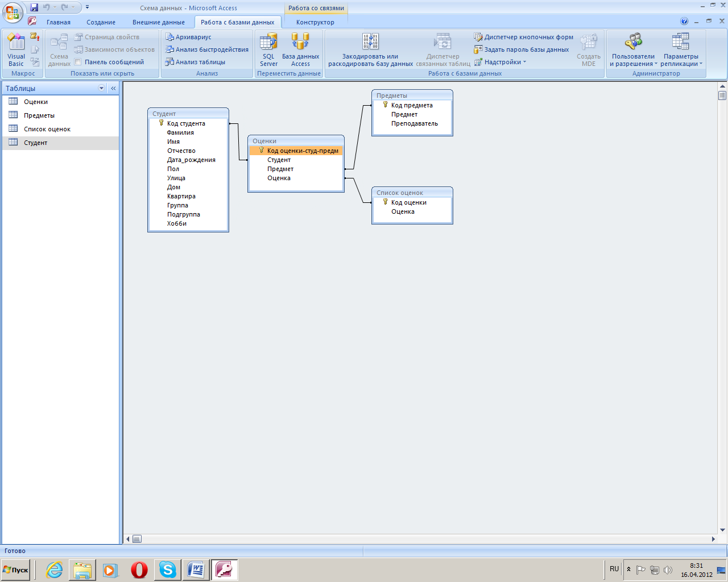
Task: Click the horizontal scrollbar left arrow
Action: (128, 539)
